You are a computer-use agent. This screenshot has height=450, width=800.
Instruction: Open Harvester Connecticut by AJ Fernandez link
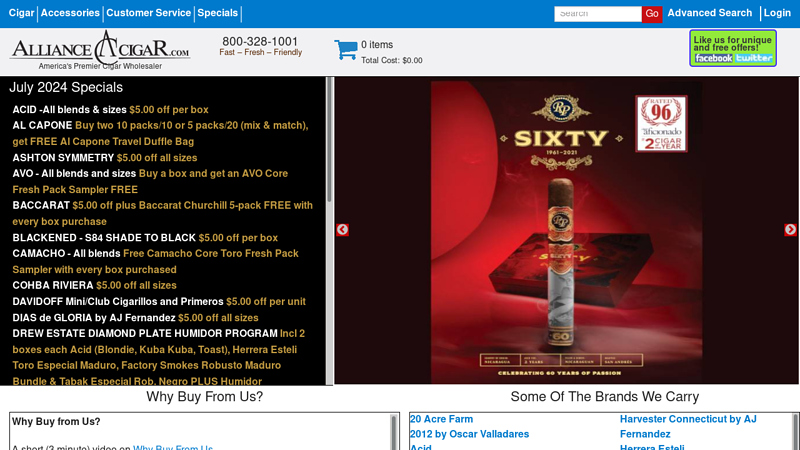[688, 427]
